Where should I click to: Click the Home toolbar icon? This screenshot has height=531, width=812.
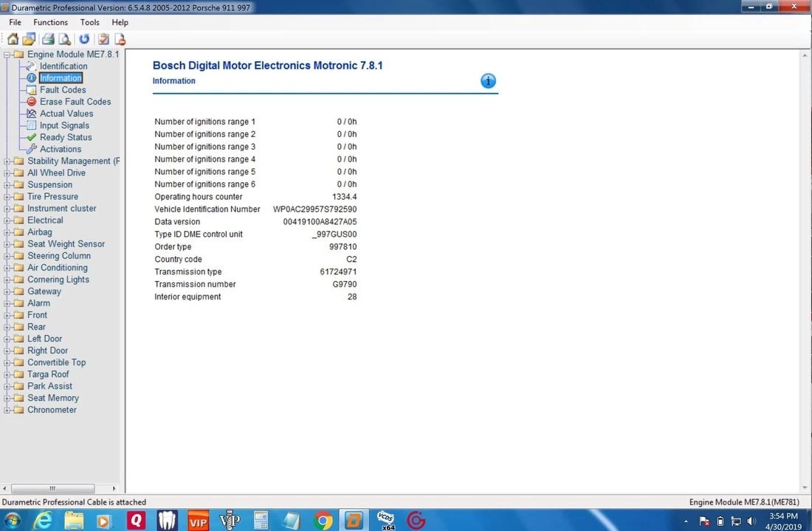[13, 39]
